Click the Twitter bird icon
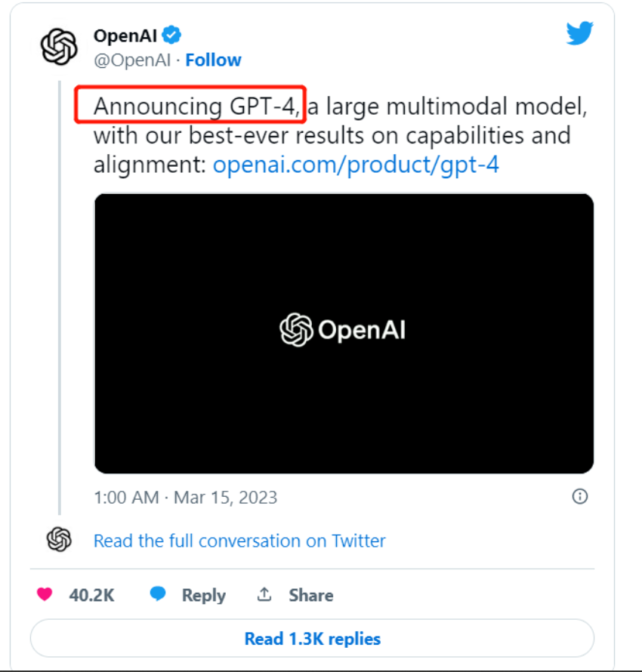 [x=579, y=33]
